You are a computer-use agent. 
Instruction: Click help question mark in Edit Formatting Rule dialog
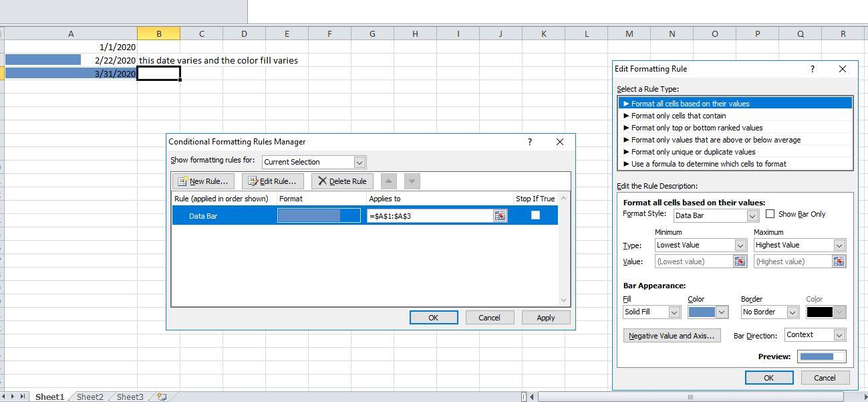(x=813, y=69)
